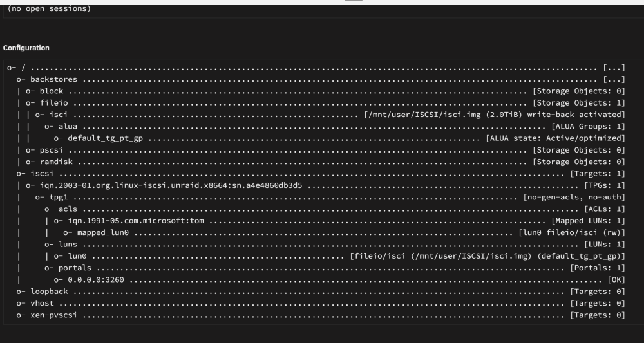Select the fileio backstore entry
This screenshot has width=644, height=343.
[54, 103]
